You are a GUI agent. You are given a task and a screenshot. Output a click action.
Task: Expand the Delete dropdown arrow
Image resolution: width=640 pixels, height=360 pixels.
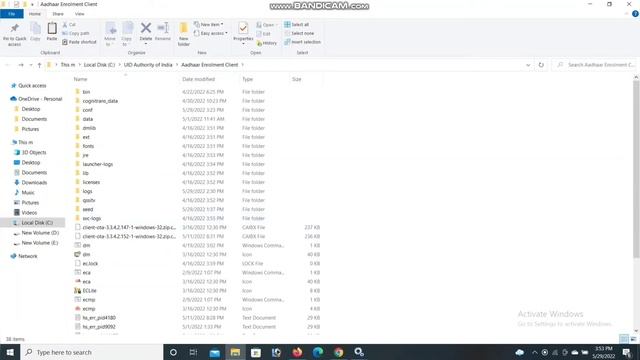[x=146, y=44]
